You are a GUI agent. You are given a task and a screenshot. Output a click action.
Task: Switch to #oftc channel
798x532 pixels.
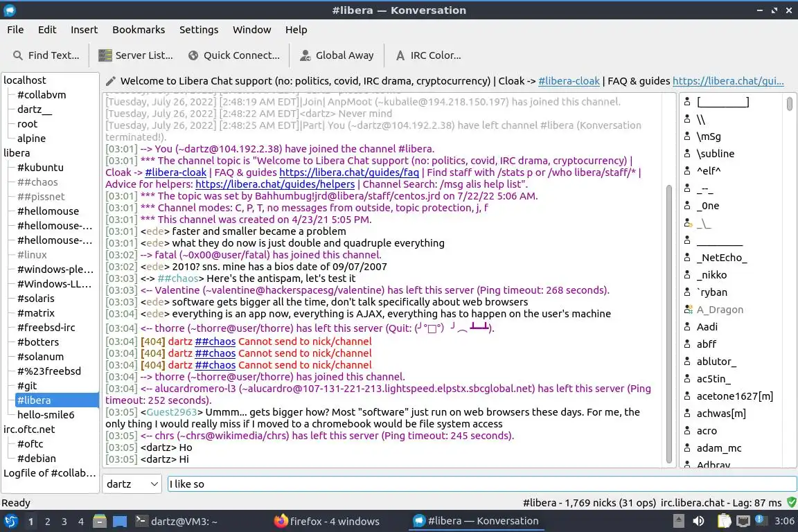click(30, 444)
